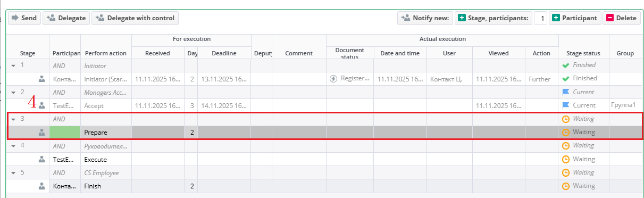Image resolution: width=644 pixels, height=198 pixels.
Task: Click the Stage column header
Action: point(28,53)
